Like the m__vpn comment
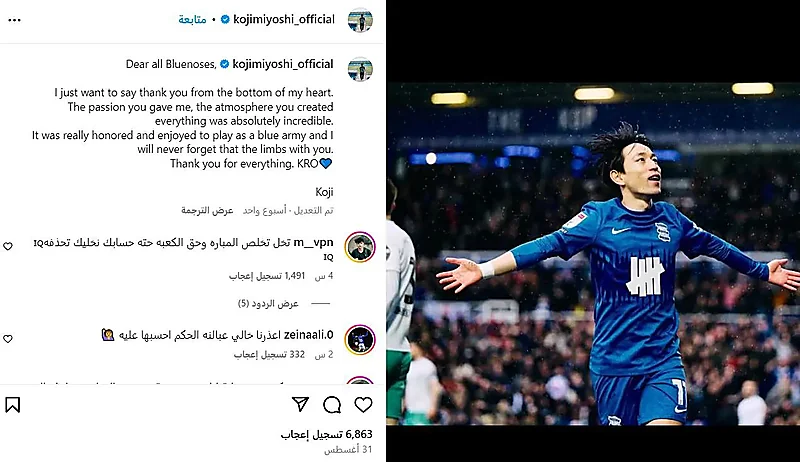 (x=8, y=246)
